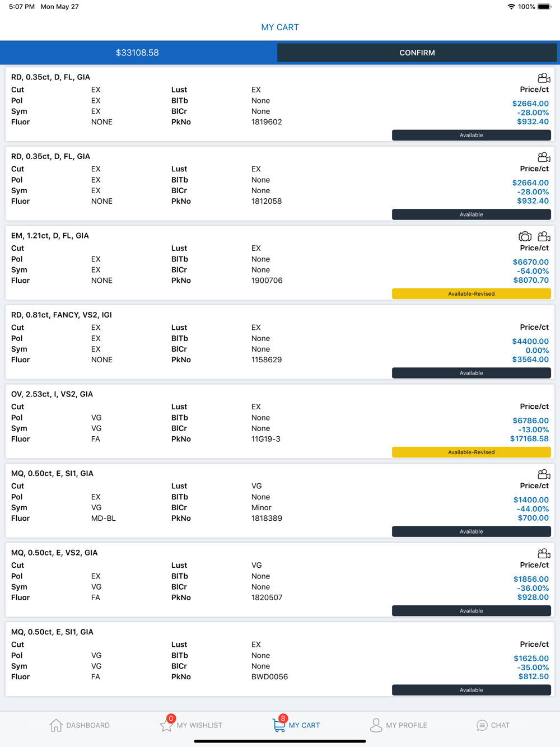Tap Available status for PkNo 1158629
The image size is (560, 747).
471,373
